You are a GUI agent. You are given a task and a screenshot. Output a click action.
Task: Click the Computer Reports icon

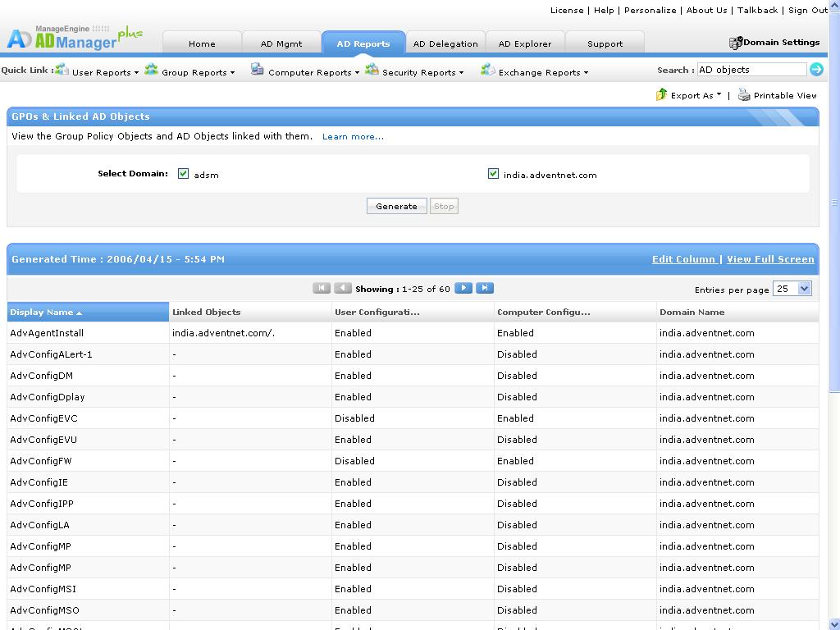pos(257,71)
